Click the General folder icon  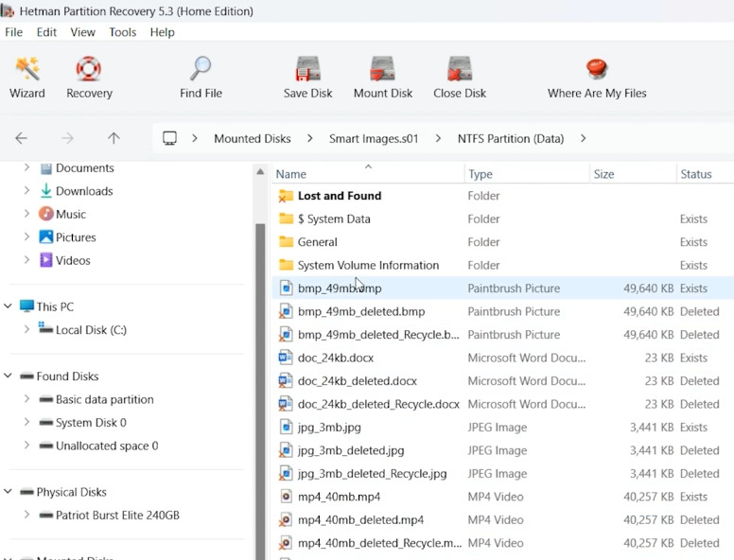pos(286,241)
